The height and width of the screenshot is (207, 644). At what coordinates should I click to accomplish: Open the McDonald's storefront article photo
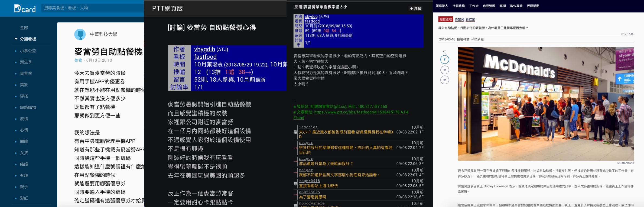click(546, 104)
